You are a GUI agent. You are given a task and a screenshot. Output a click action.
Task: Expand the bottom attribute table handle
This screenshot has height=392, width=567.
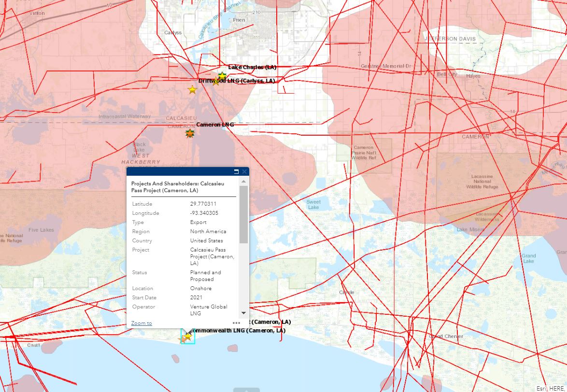click(246, 389)
